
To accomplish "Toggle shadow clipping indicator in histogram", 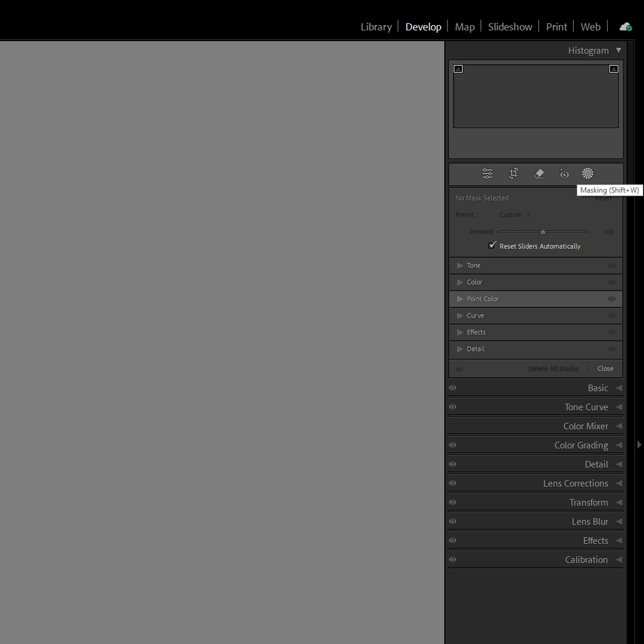I will tap(458, 69).
